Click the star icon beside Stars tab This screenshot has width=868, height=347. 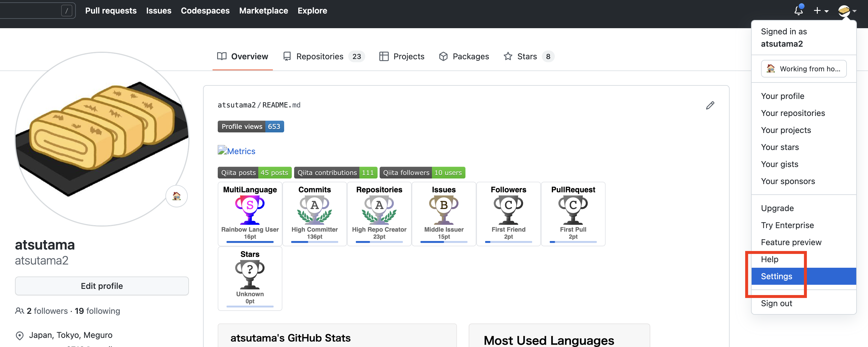pyautogui.click(x=507, y=56)
